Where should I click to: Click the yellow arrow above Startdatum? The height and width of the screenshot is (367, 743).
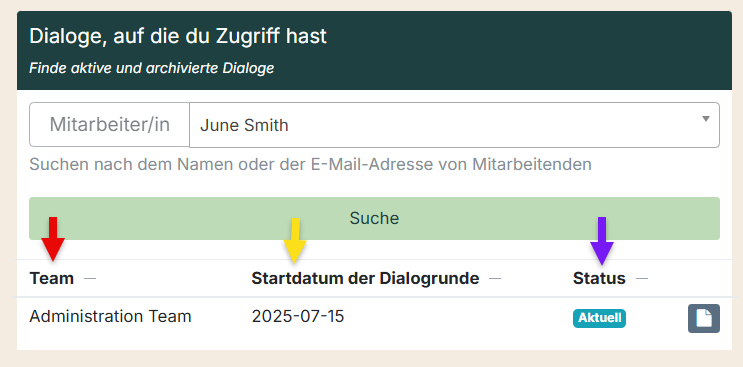click(295, 241)
